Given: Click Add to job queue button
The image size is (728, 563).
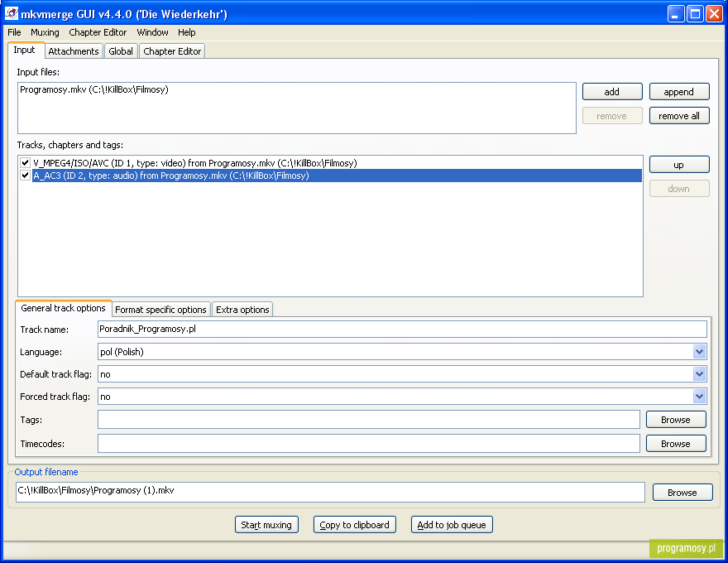Looking at the screenshot, I should (x=452, y=525).
